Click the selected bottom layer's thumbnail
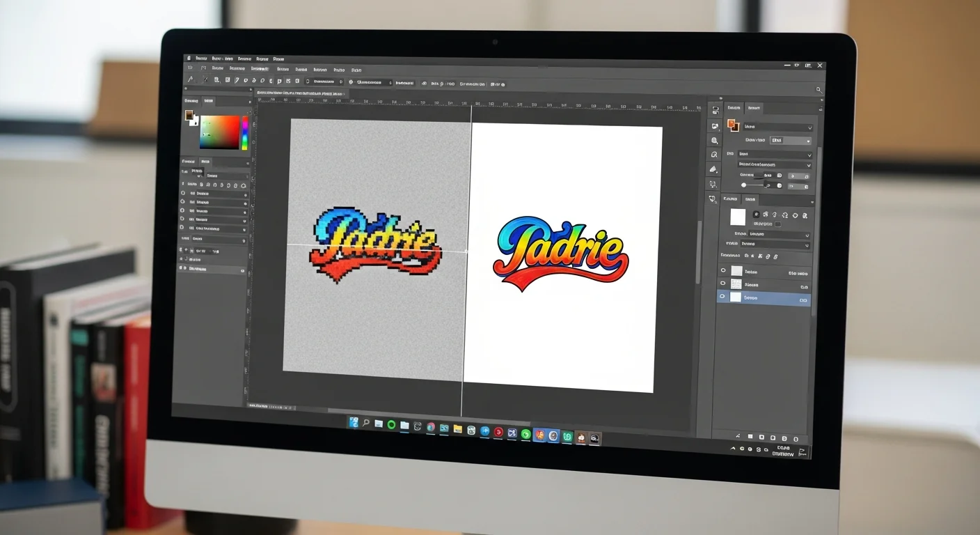980x535 pixels. (736, 296)
